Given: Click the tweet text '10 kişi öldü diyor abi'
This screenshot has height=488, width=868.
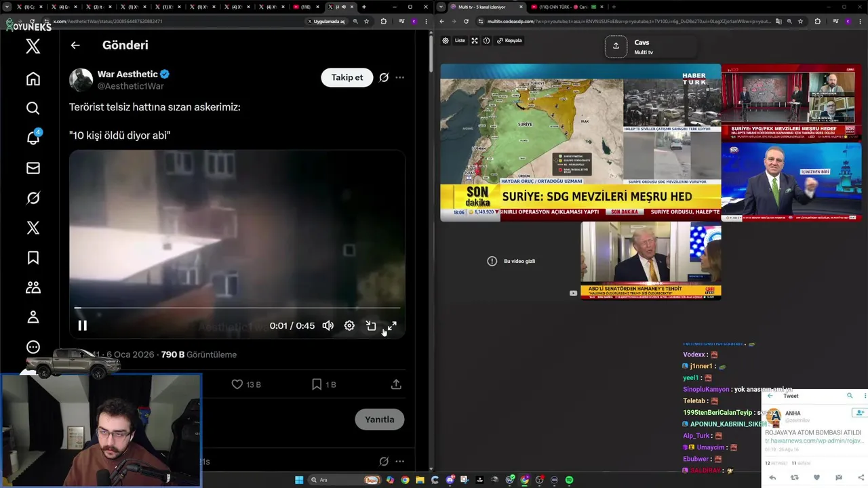Looking at the screenshot, I should pyautogui.click(x=119, y=136).
